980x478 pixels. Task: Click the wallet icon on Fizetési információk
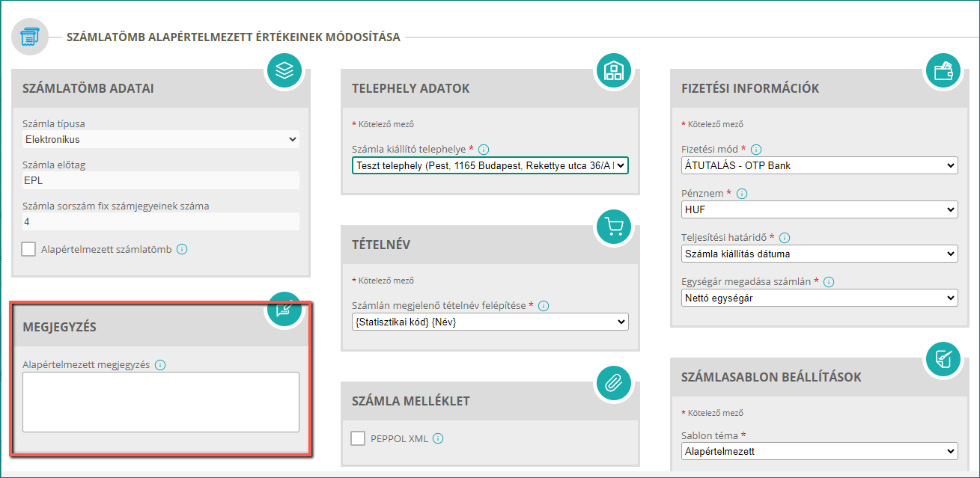[x=943, y=71]
